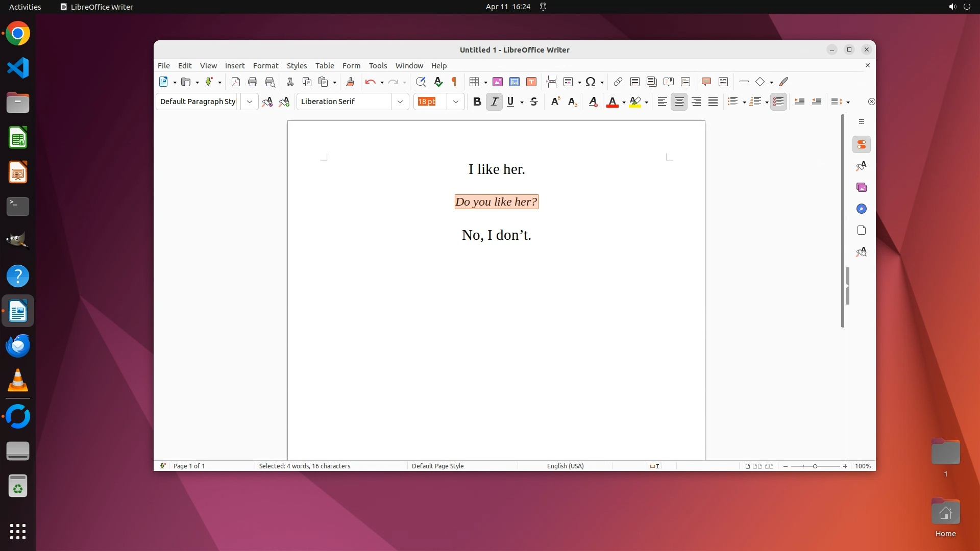This screenshot has height=551, width=980.
Task: Open Find and Replace tool
Action: pyautogui.click(x=421, y=82)
